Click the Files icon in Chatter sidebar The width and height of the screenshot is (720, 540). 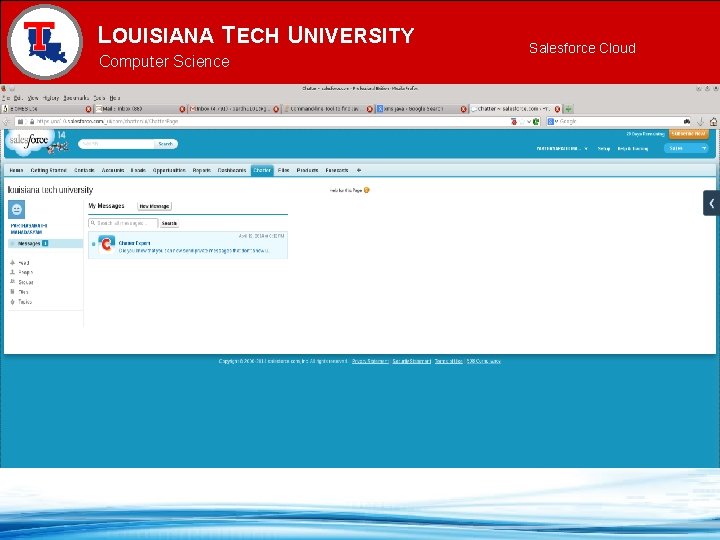tap(12, 292)
